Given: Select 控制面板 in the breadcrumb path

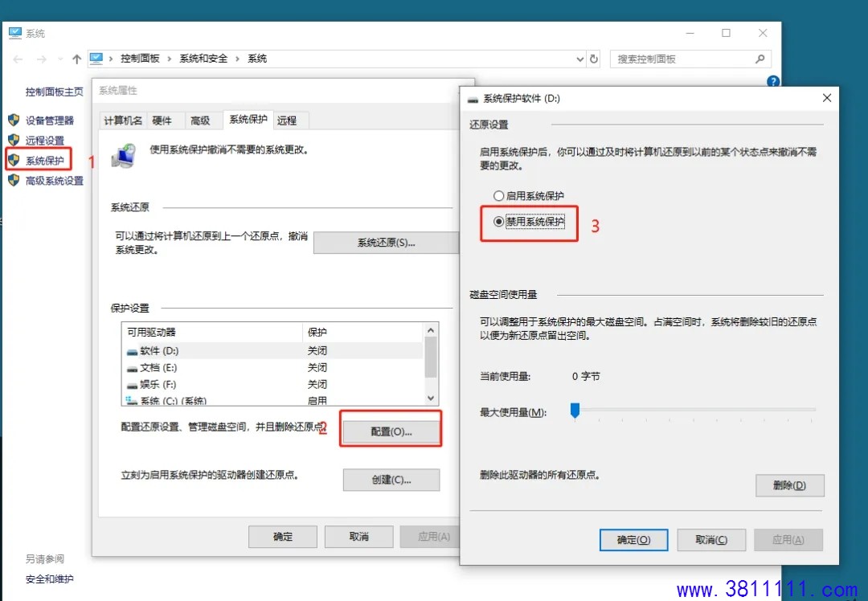Looking at the screenshot, I should 140,59.
